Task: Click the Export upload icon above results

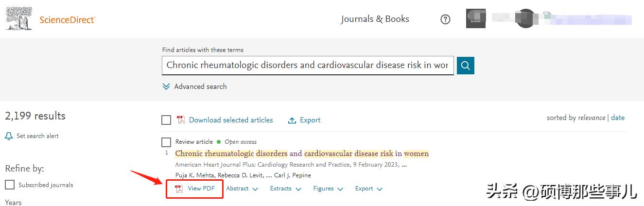Action: (x=292, y=120)
